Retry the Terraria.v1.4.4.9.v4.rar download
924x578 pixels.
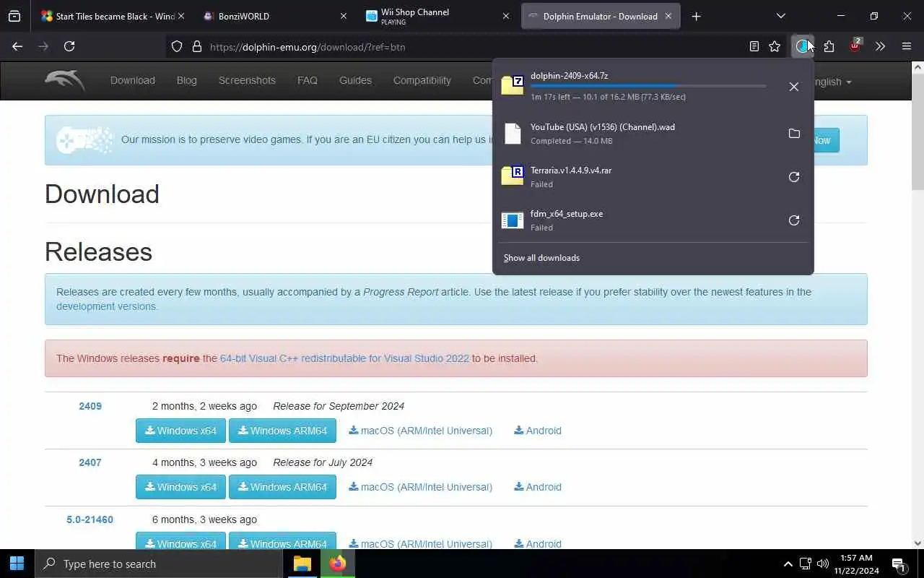[793, 177]
